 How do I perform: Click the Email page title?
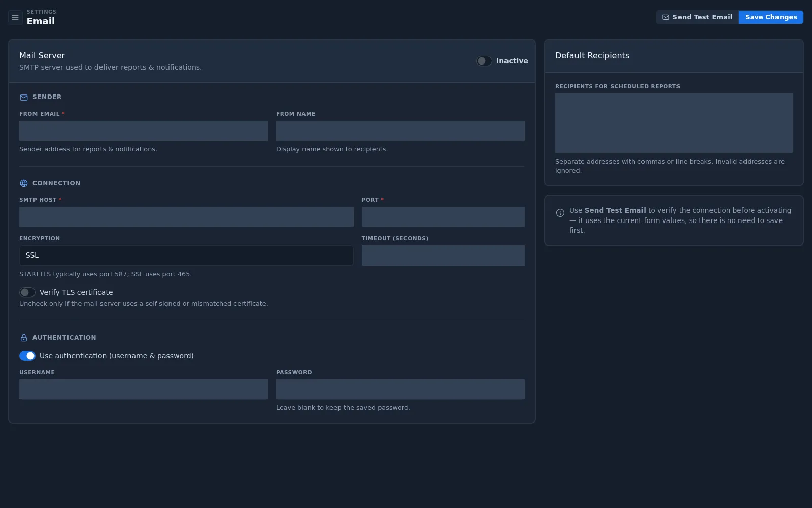pyautogui.click(x=41, y=21)
